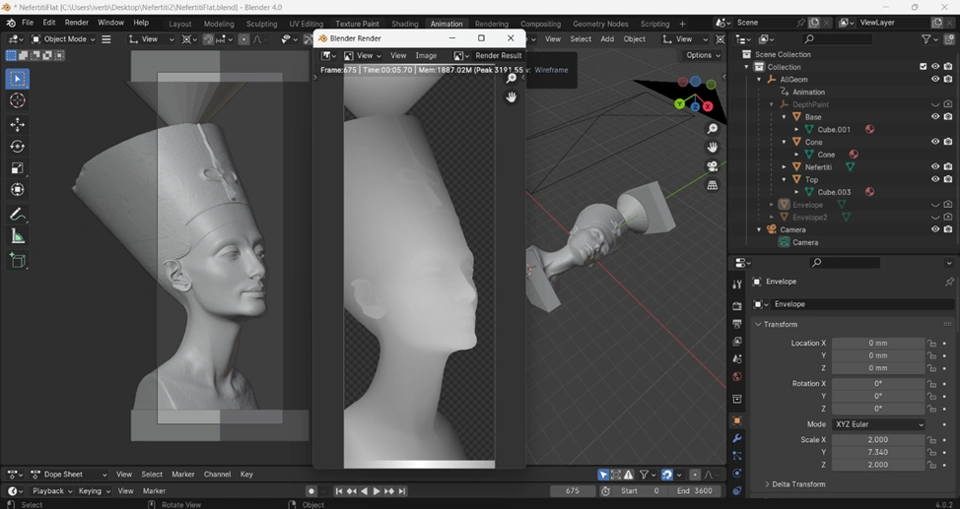The image size is (960, 509).
Task: Click pan hand icon in Blender Render window
Action: [x=511, y=97]
